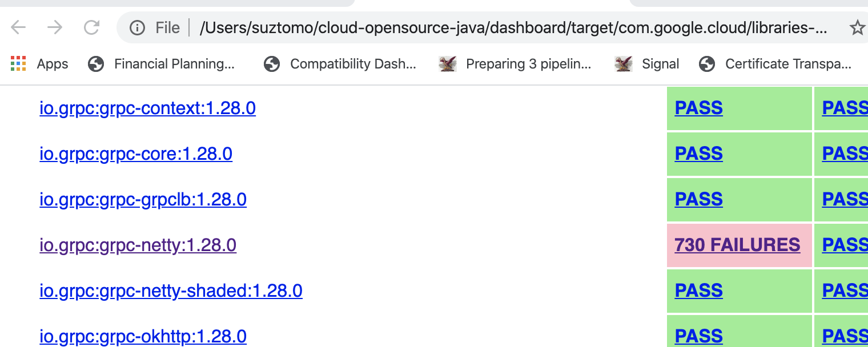The height and width of the screenshot is (347, 868).
Task: Click the page info icon in address bar
Action: click(x=137, y=26)
